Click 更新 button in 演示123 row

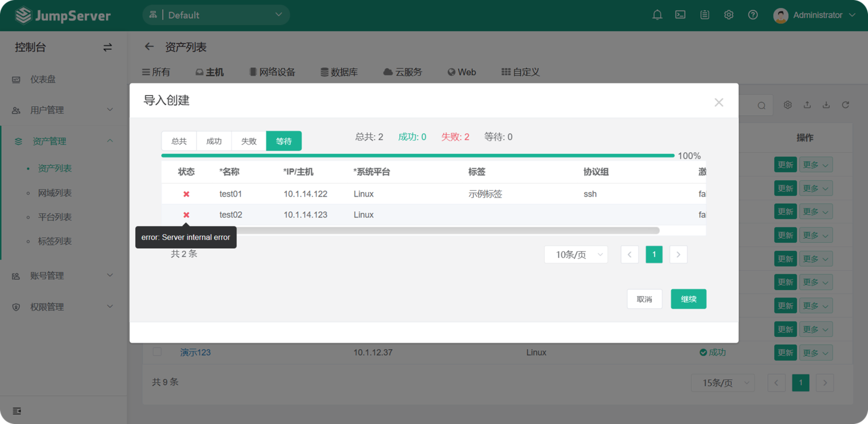coord(786,353)
